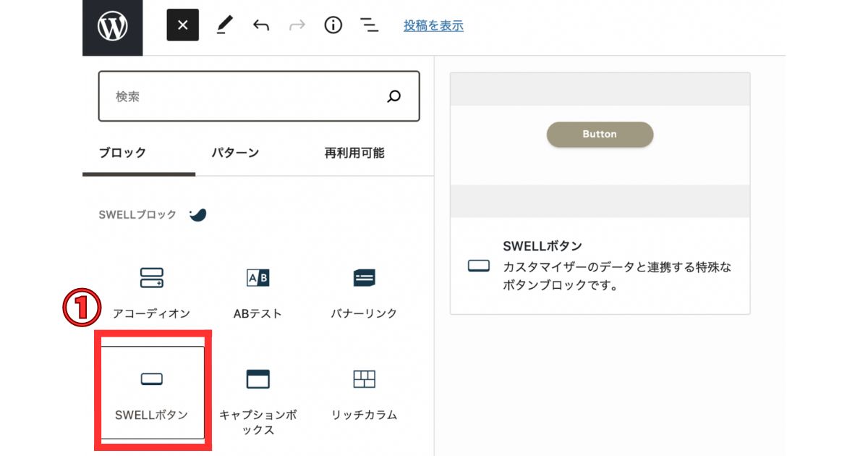Undo the last change
Screen dimensions: 868x456
[x=261, y=26]
